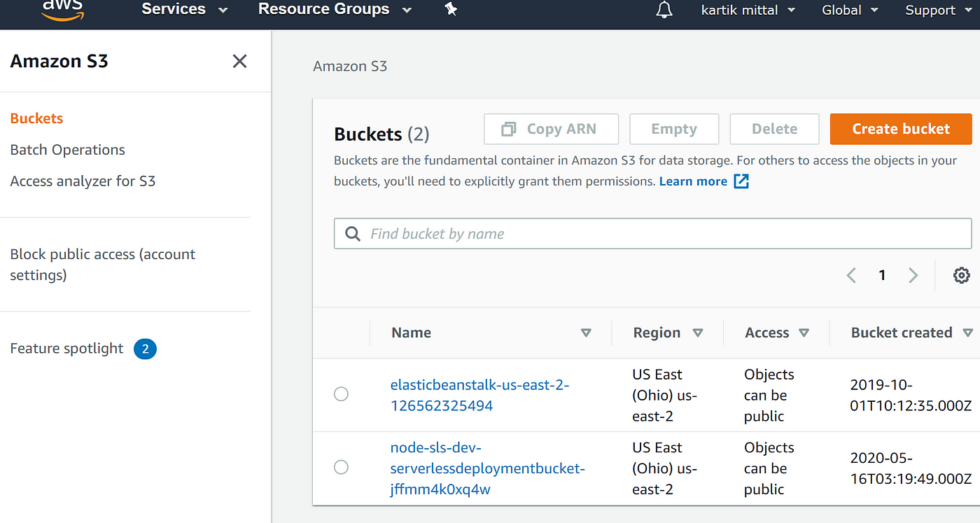Click the Copy ARN button
The height and width of the screenshot is (523, 980).
click(x=551, y=129)
